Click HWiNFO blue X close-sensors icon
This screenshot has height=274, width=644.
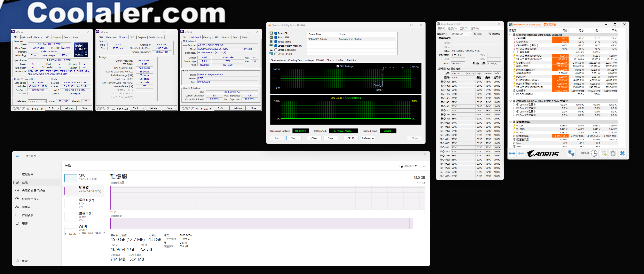coord(622,153)
